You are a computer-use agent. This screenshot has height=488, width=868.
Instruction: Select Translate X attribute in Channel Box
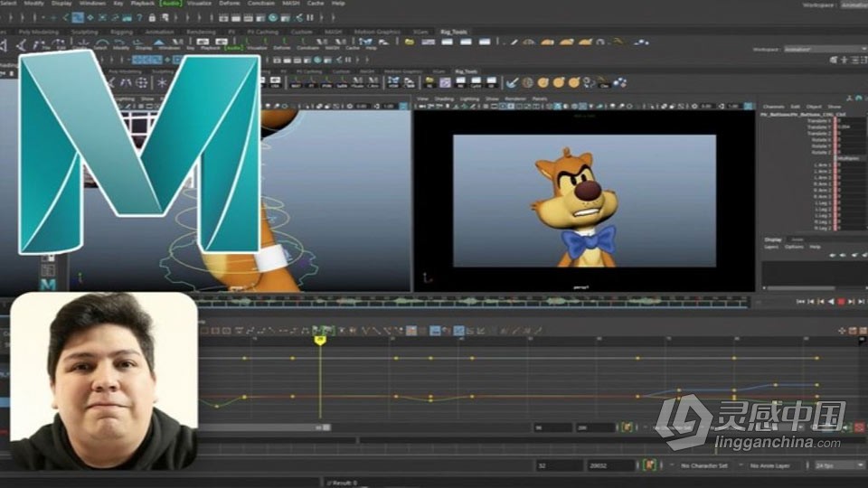[819, 120]
